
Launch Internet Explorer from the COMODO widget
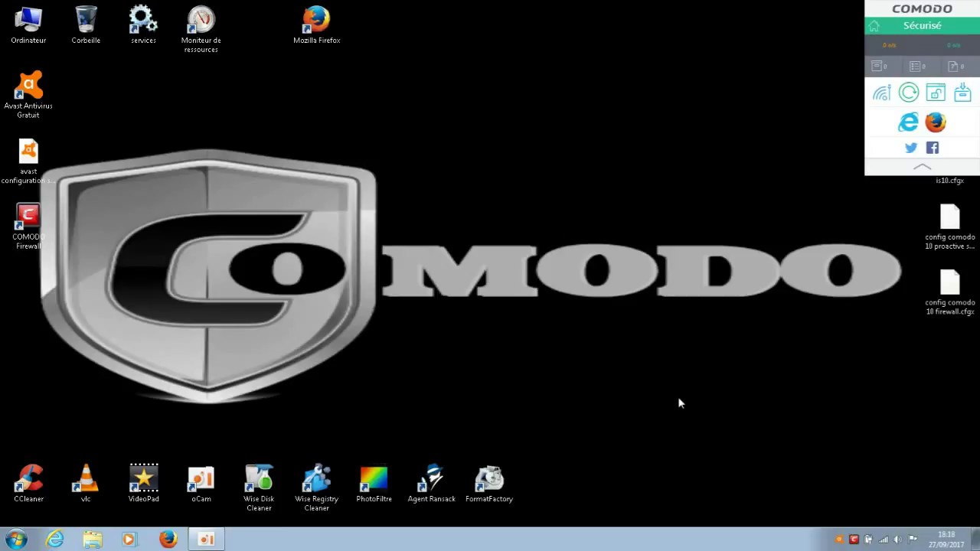(908, 122)
